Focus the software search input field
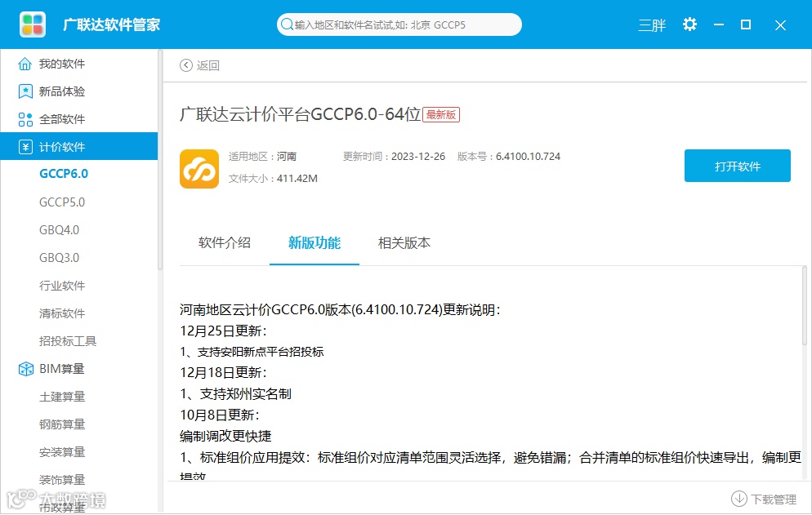The height and width of the screenshot is (515, 812). pos(399,24)
